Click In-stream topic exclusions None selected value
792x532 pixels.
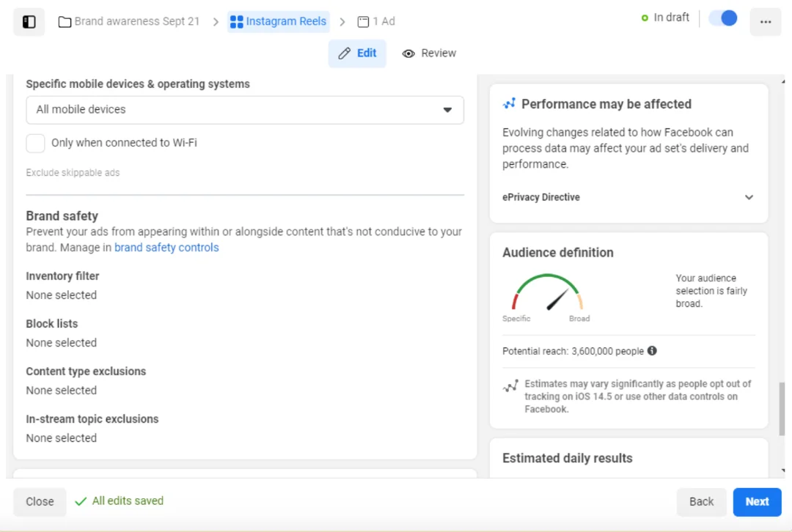tap(62, 438)
